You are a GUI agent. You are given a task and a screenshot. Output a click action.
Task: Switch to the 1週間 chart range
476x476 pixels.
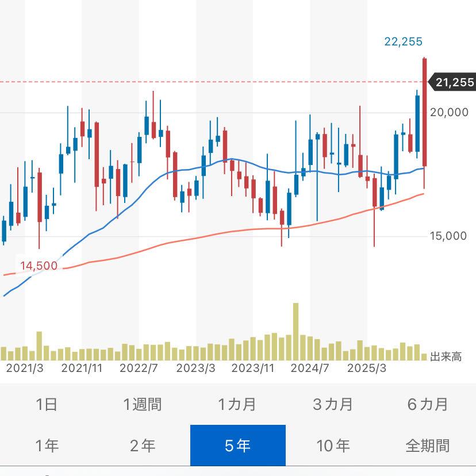pos(142,404)
